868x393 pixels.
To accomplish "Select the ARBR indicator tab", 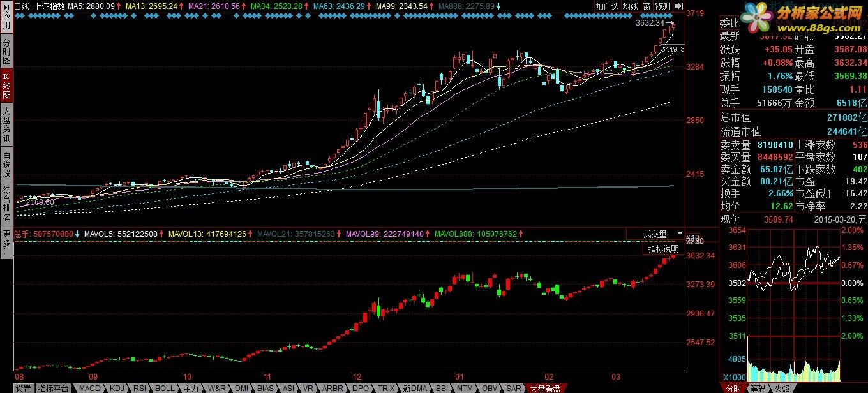I will 332,388.
